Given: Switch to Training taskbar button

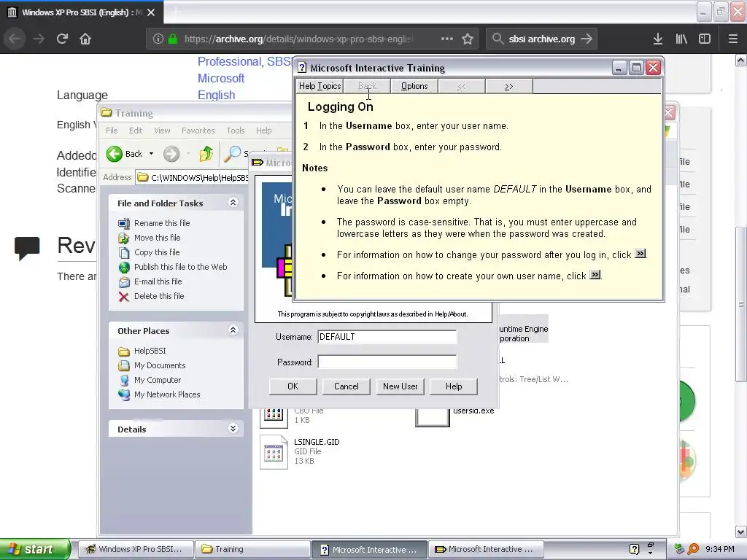Looking at the screenshot, I should pos(254,549).
